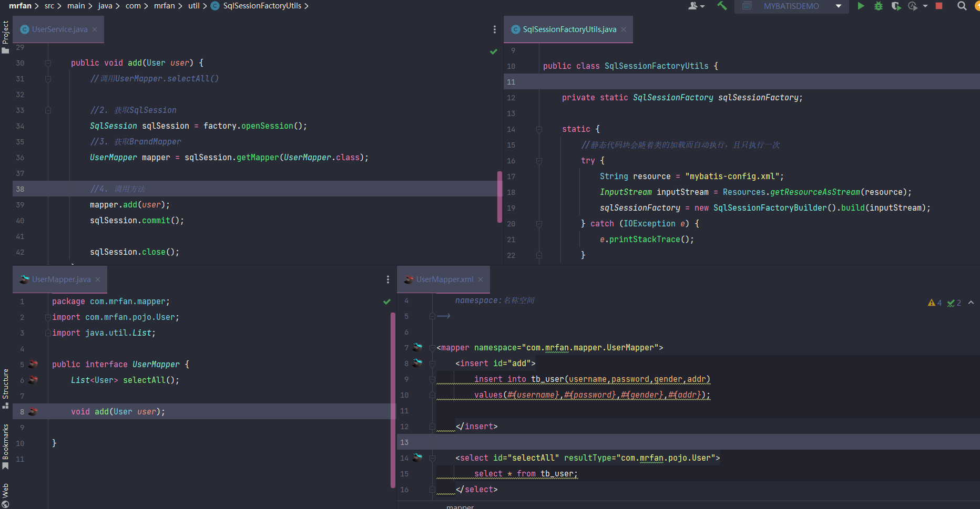The height and width of the screenshot is (509, 980).
Task: Switch to the SqlSessionFactoryUtils.java tab
Action: [568, 29]
